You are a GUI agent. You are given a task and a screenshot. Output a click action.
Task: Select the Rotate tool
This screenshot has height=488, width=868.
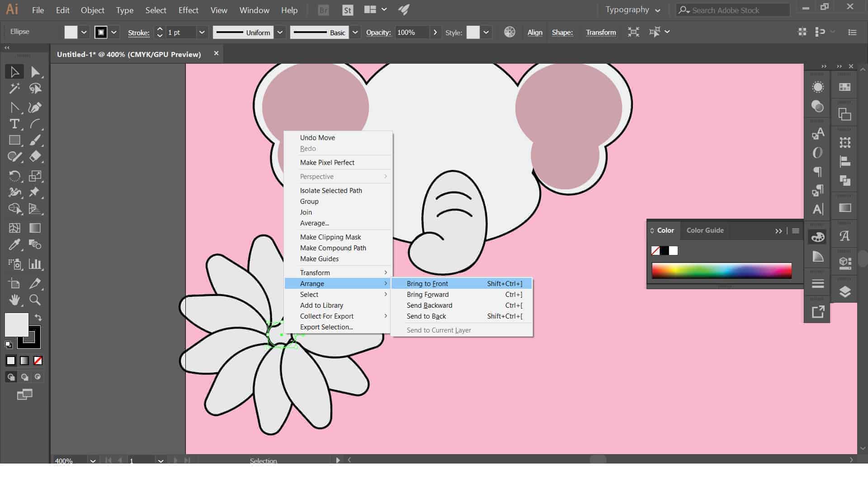tap(14, 176)
